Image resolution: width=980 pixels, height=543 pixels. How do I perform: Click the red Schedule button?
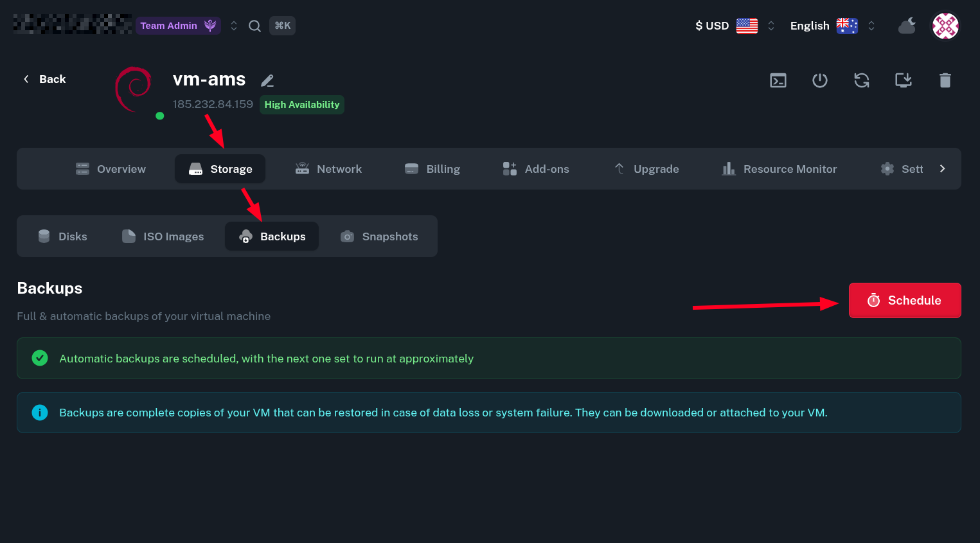(904, 300)
